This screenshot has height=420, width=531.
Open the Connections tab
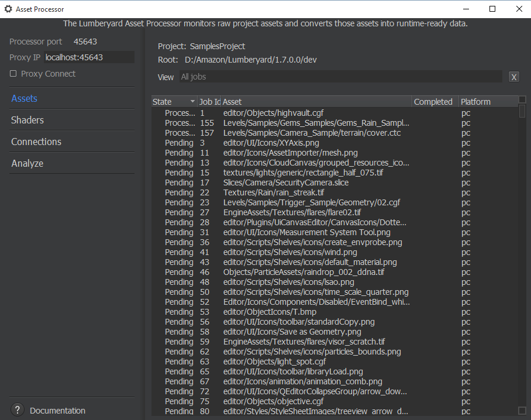point(36,142)
